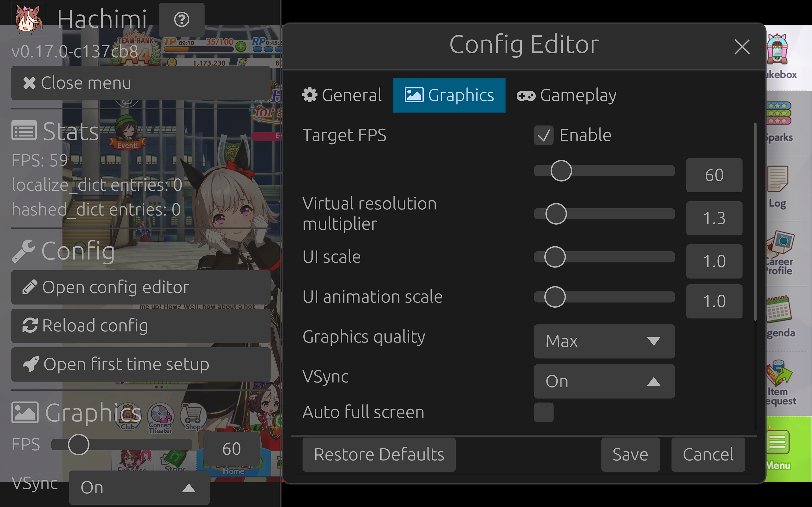Save the config changes
Viewport: 812px width, 507px height.
click(630, 454)
